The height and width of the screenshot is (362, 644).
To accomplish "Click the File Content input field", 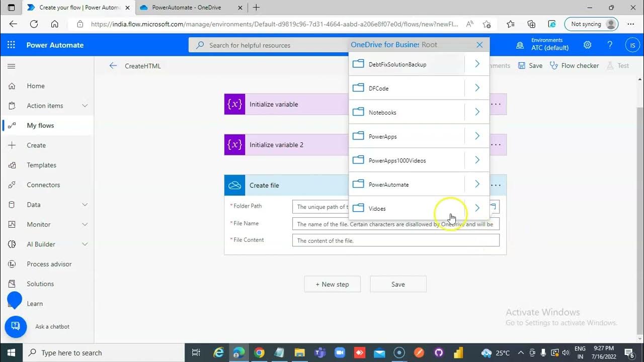I will (396, 240).
